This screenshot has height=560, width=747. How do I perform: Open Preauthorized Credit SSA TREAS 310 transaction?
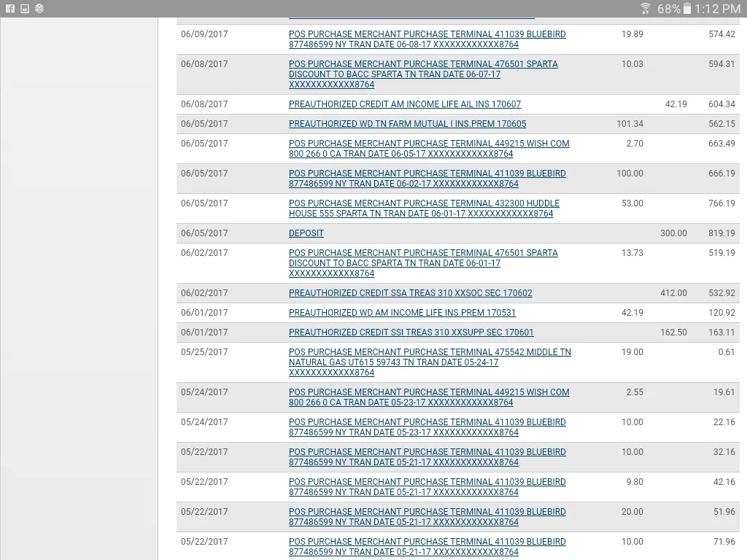[x=410, y=293]
